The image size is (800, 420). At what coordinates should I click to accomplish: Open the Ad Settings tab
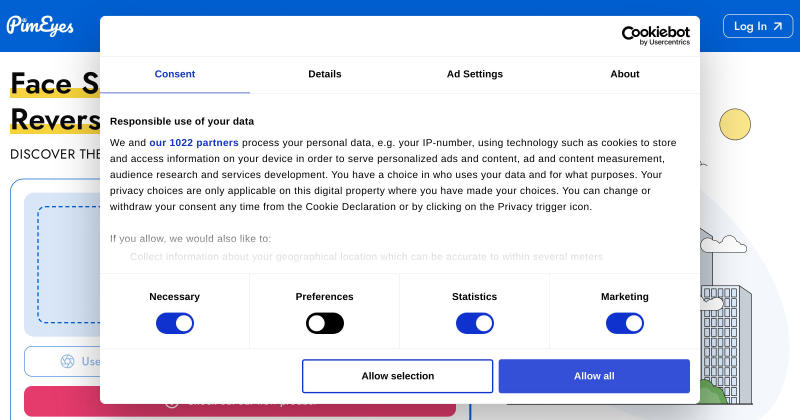pos(474,74)
